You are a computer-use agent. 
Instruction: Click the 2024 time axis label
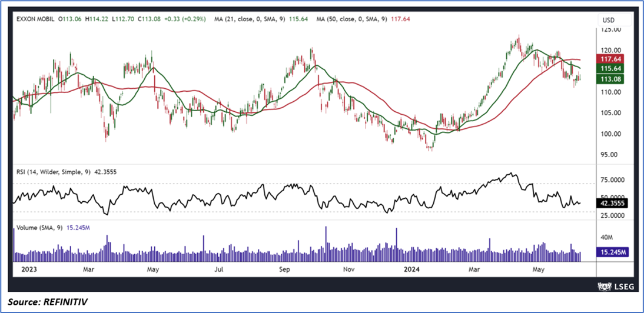[x=411, y=269]
